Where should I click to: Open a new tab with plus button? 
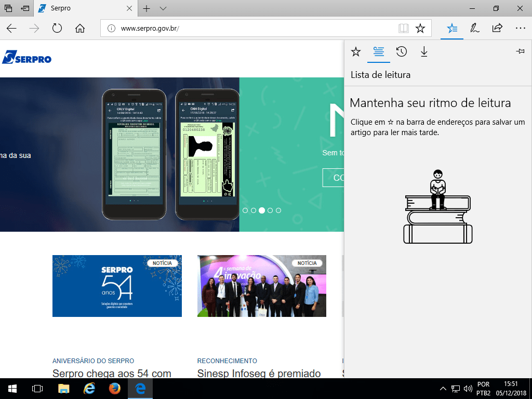(147, 9)
